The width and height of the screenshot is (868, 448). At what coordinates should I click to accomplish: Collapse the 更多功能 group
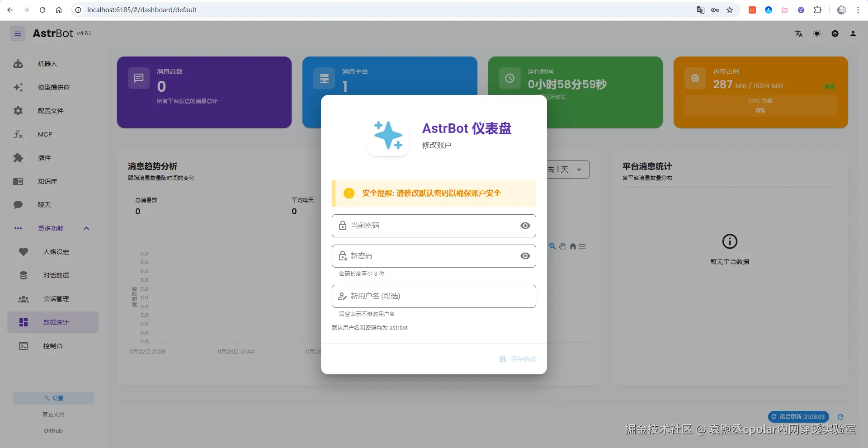click(53, 228)
